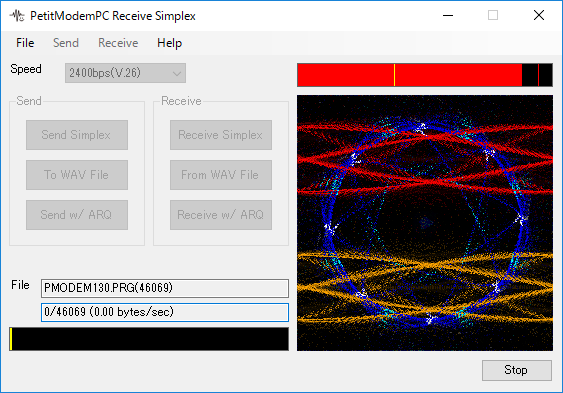The width and height of the screenshot is (563, 393).
Task: Click the PMODEM130.PRG file name field
Action: pyautogui.click(x=165, y=288)
